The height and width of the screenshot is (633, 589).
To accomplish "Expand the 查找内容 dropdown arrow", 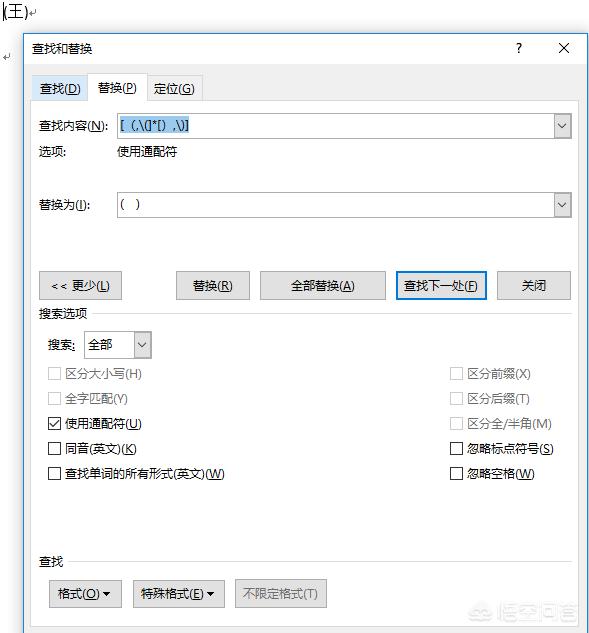I will 562,126.
